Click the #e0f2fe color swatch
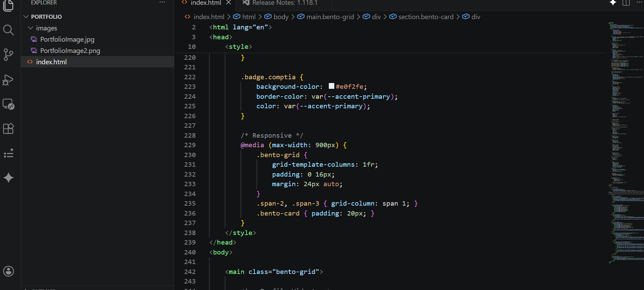The width and height of the screenshot is (644, 290). point(332,86)
